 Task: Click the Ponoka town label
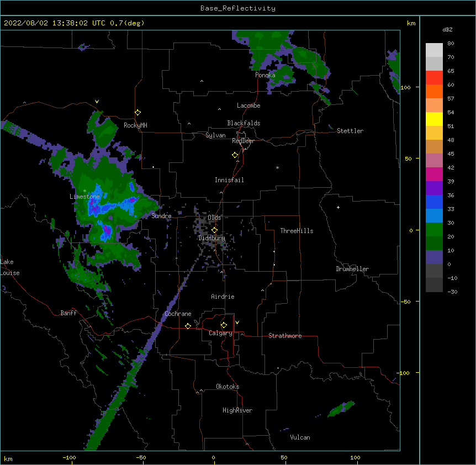pos(265,75)
